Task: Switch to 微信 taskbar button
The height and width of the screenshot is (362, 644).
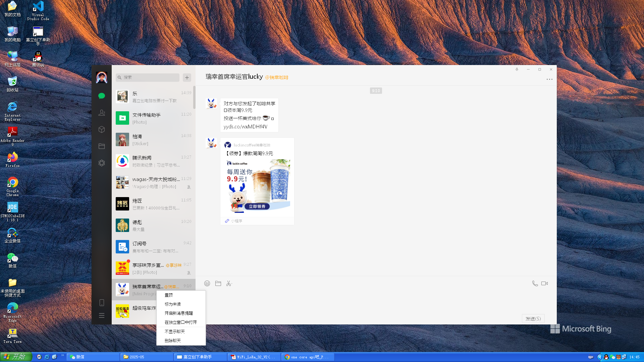Action: [x=93, y=357]
